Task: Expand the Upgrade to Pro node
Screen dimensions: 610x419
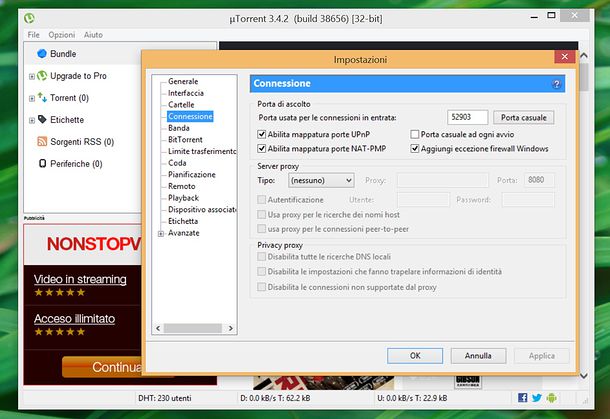Action: pos(32,76)
